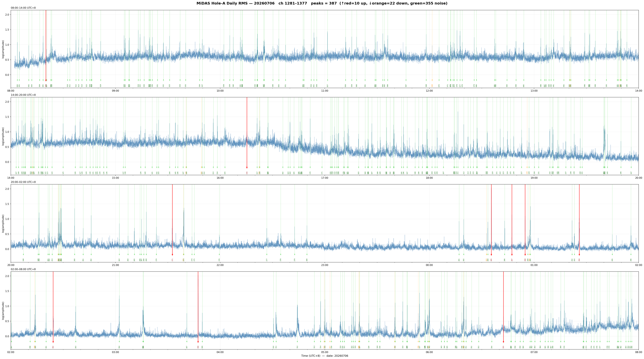Click the peak number label 298

click(30, 347)
